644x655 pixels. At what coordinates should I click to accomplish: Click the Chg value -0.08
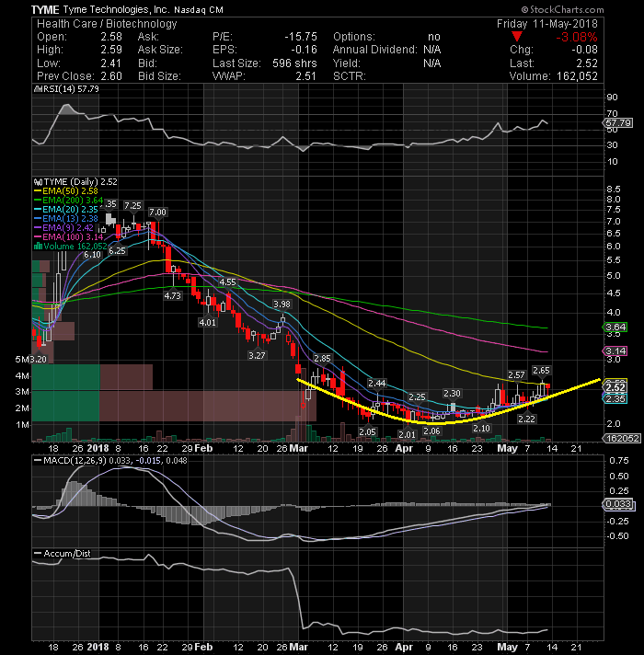coord(584,50)
